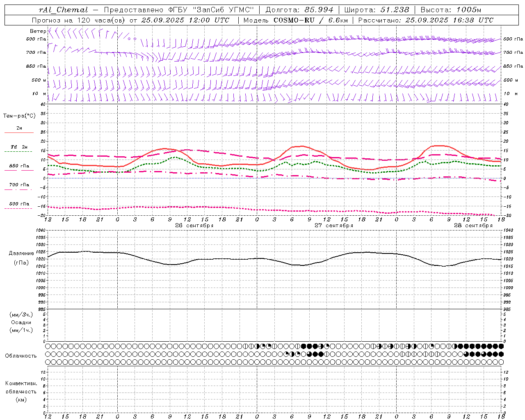Click the 'Модель COSMO-RU / 6.6км' label
525x420 pixels.
(x=295, y=20)
